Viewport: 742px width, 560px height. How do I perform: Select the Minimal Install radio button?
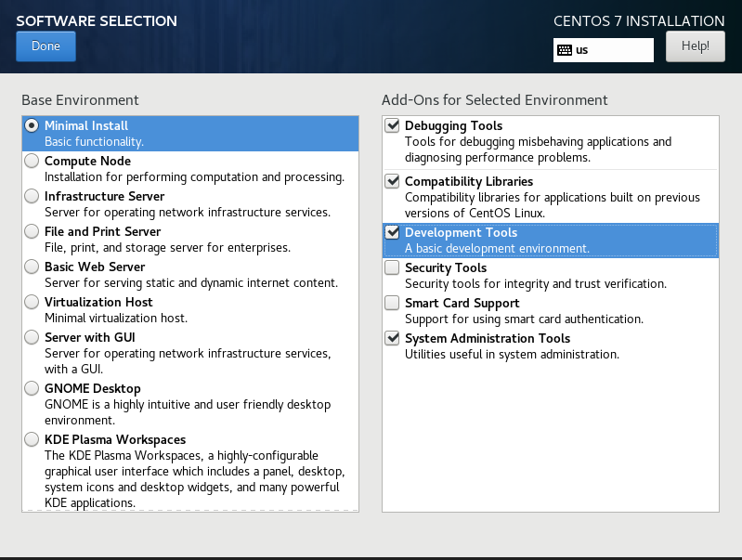pos(33,125)
